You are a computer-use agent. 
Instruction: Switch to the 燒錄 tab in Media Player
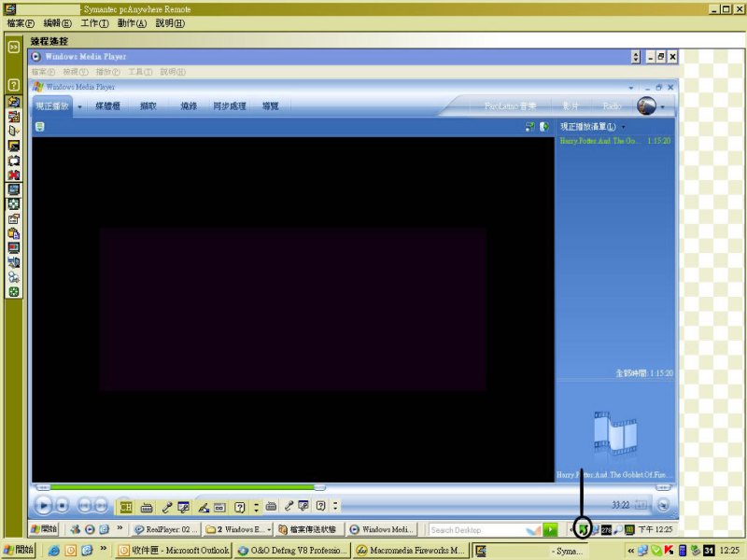tap(189, 106)
